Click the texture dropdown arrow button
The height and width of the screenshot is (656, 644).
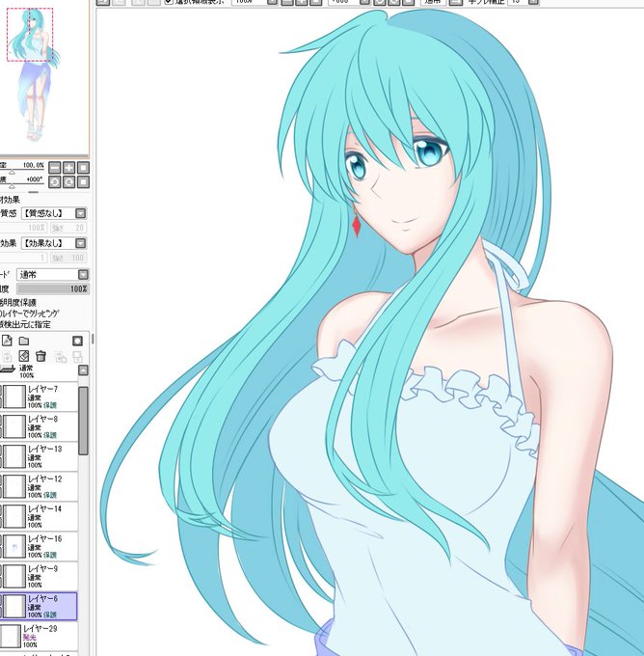pos(81,213)
